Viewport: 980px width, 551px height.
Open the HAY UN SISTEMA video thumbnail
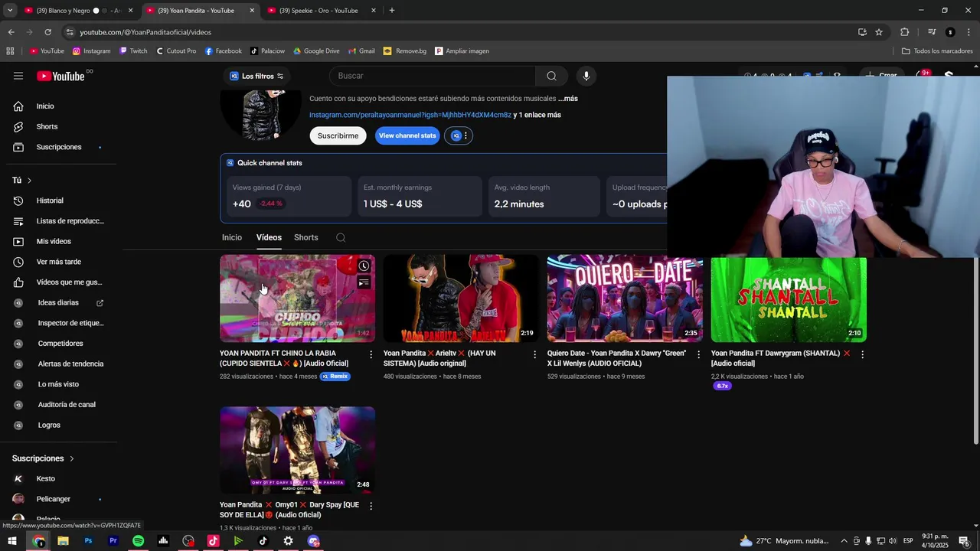[x=461, y=298]
